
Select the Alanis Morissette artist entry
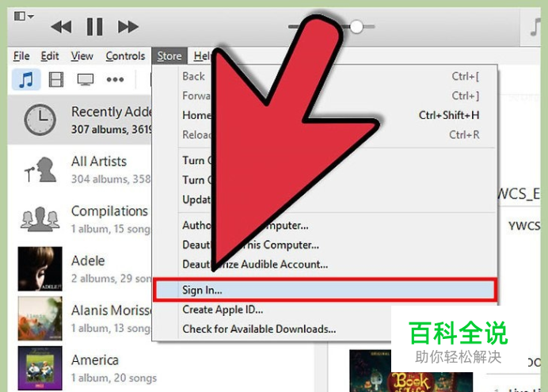(80, 318)
